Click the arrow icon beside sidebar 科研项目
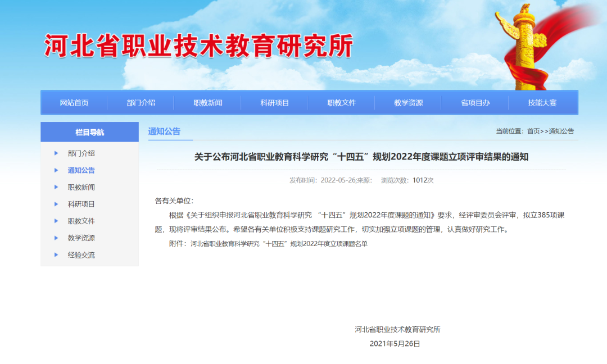This screenshot has width=607, height=364. 56,204
